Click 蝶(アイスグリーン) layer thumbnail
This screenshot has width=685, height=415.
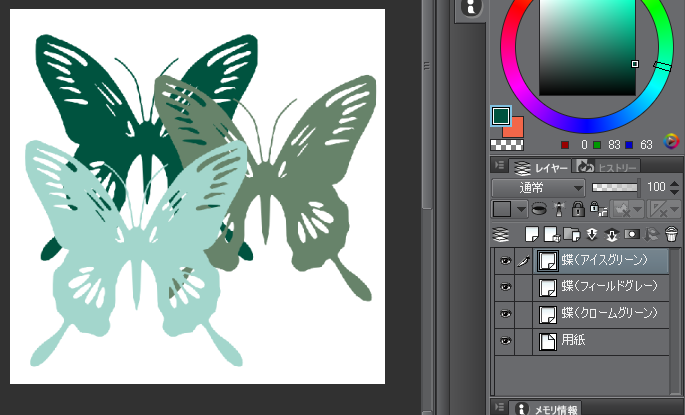(547, 261)
